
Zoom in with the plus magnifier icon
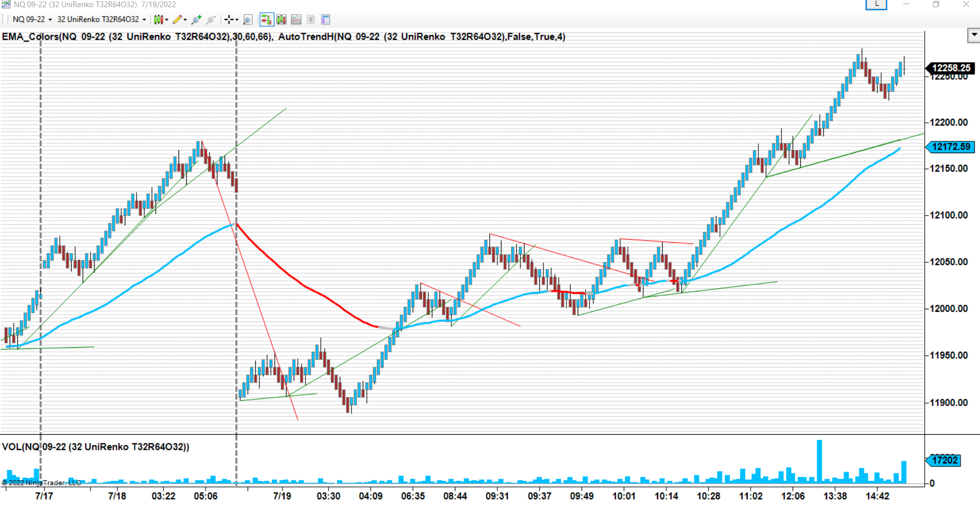[196, 19]
